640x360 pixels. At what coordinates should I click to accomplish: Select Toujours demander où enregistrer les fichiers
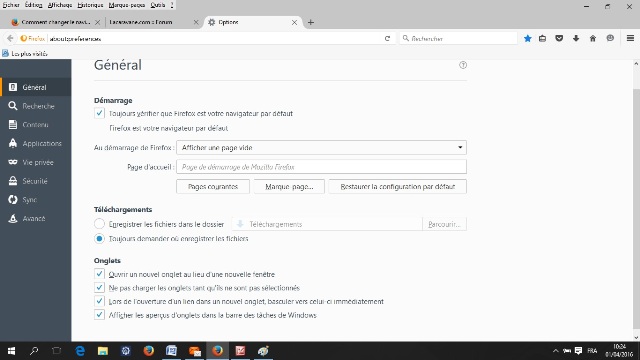click(99, 238)
